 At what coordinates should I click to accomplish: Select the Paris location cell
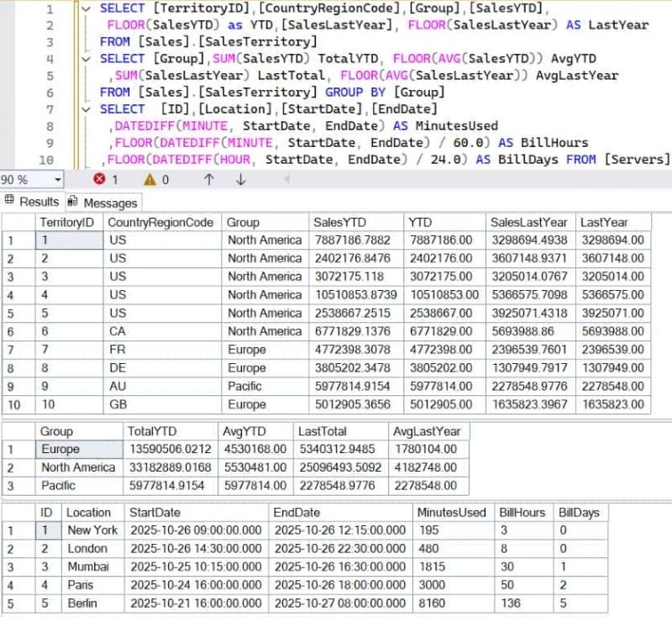[93, 585]
